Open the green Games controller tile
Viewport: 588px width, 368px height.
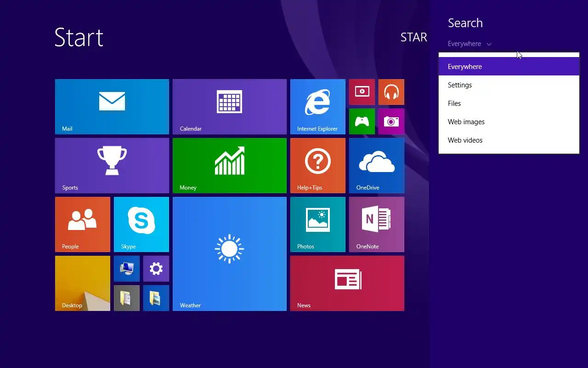(x=362, y=121)
